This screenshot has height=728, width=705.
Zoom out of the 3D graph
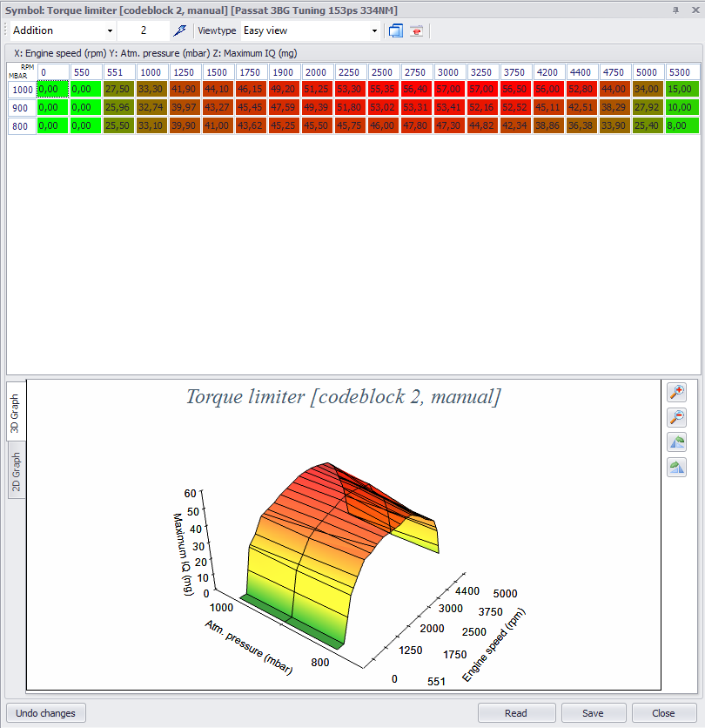676,417
